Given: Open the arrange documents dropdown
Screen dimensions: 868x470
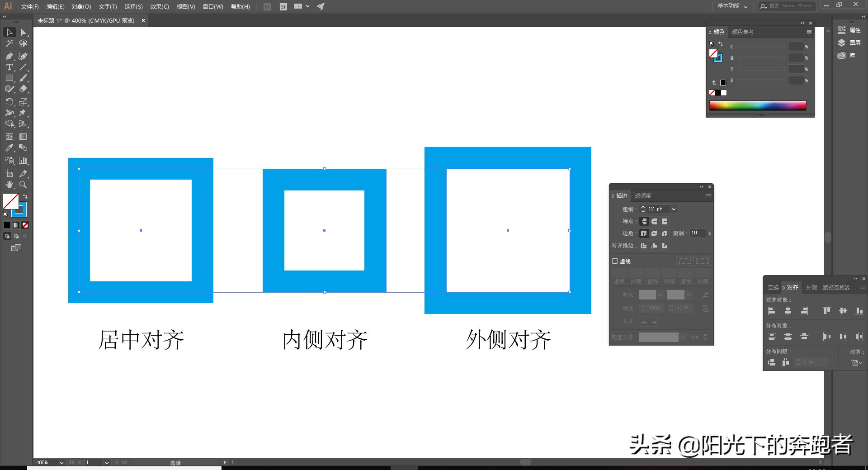Looking at the screenshot, I should (x=302, y=6).
